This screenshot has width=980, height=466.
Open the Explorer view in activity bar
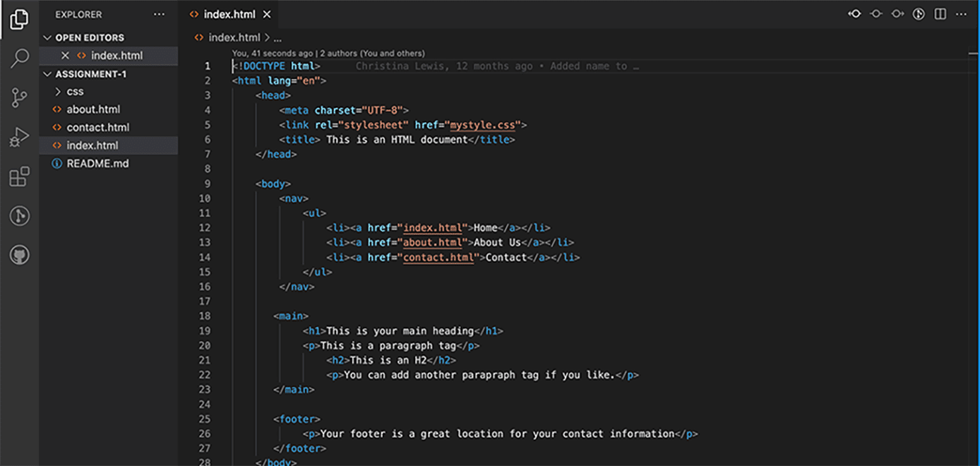coord(19,19)
